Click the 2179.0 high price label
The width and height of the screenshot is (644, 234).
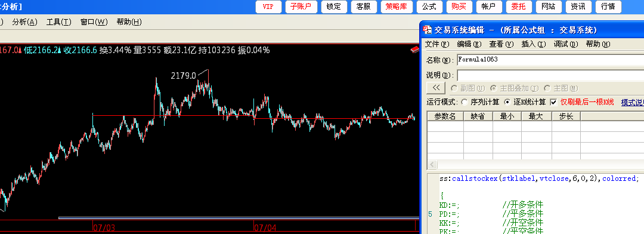point(183,76)
